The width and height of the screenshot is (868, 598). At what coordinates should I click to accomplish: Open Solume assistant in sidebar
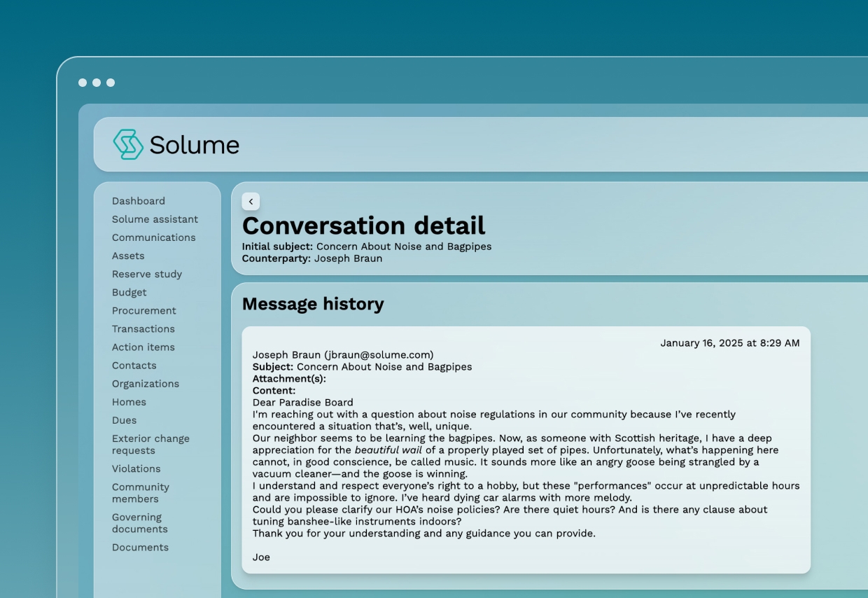click(x=155, y=219)
